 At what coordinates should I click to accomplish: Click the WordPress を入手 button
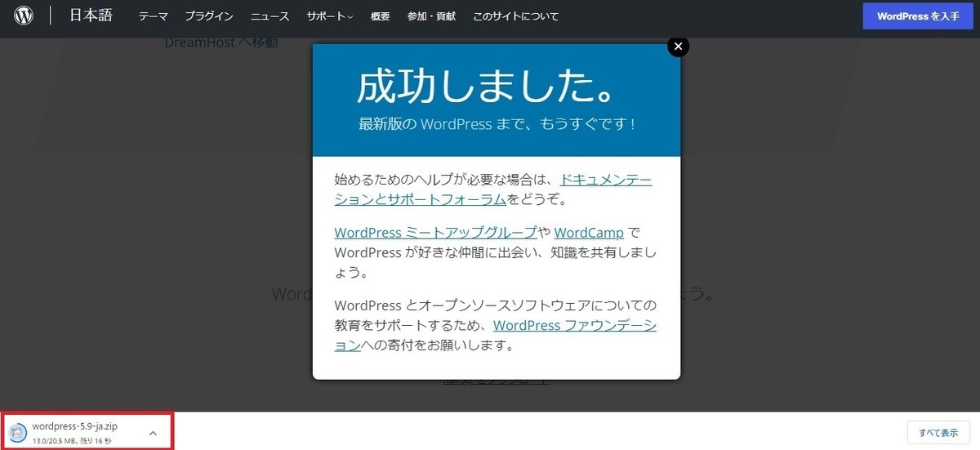point(918,16)
